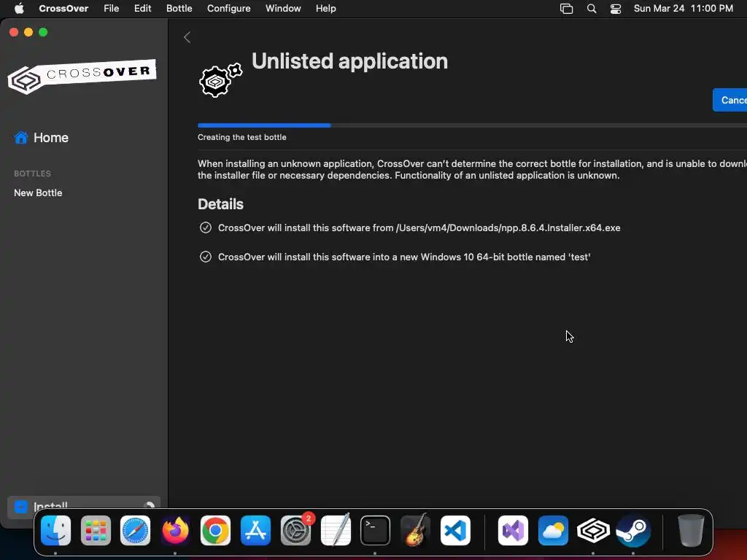Click the checkmark beside the installer path detail

[205, 227]
